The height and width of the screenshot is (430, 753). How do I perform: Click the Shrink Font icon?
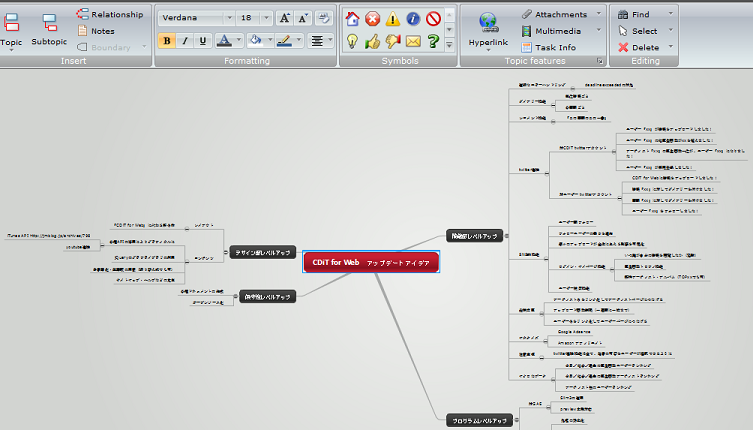point(303,18)
